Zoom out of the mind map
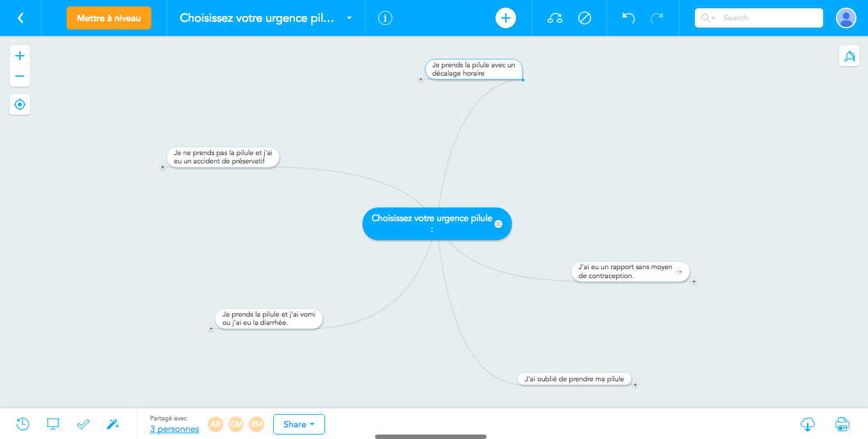868x439 pixels. click(x=20, y=76)
